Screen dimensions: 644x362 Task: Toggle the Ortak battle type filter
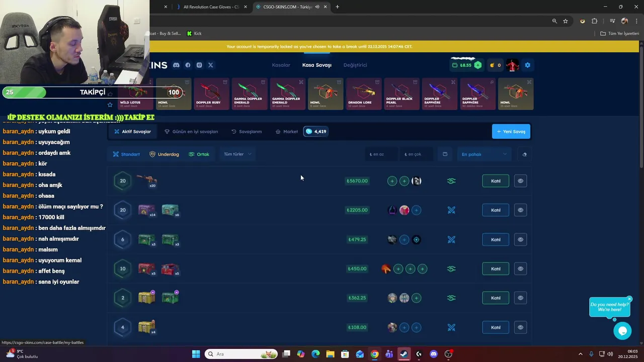pos(199,154)
